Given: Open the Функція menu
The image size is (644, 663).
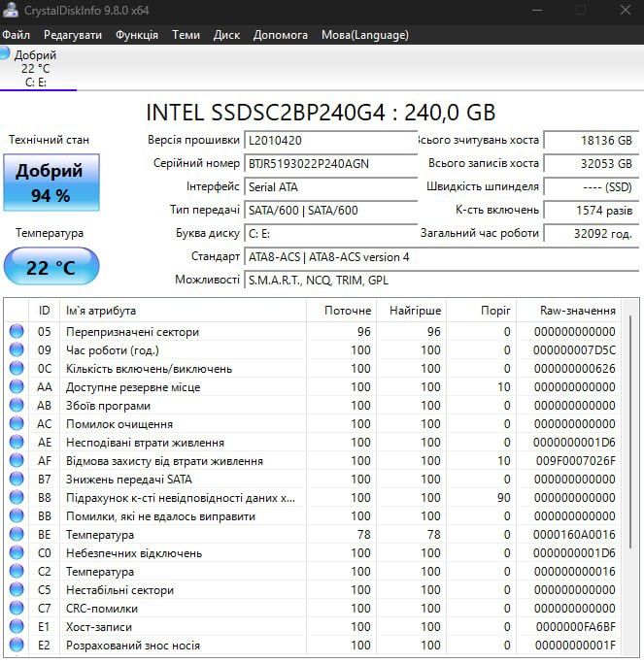Looking at the screenshot, I should (137, 35).
